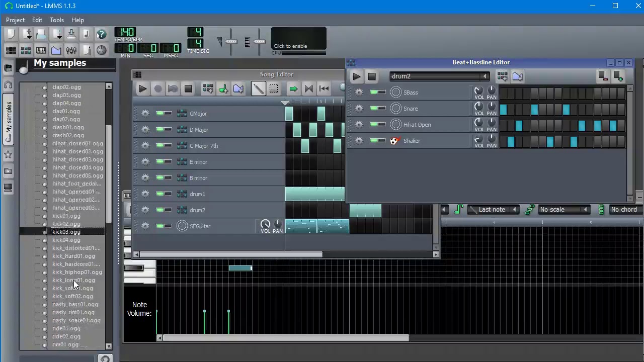Create a new project from the main toolbar
Image resolution: width=644 pixels, height=362 pixels.
tap(11, 34)
